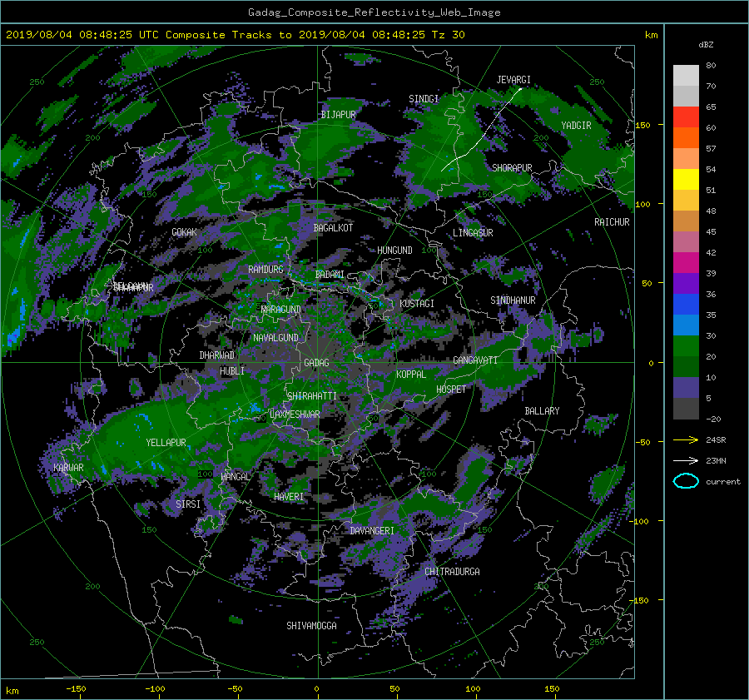Choose the KUSTAGI location label

(x=417, y=304)
